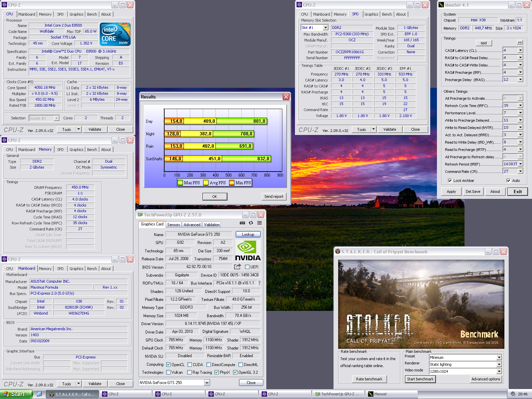Click Send report in Results dialog
532x399 pixels.
(274, 197)
